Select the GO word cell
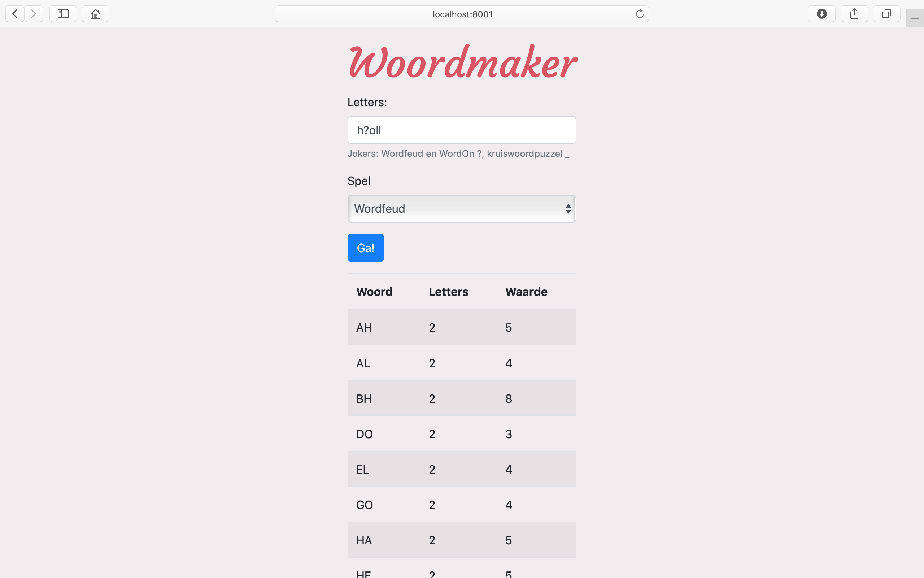Viewport: 924px width, 578px height. point(364,505)
